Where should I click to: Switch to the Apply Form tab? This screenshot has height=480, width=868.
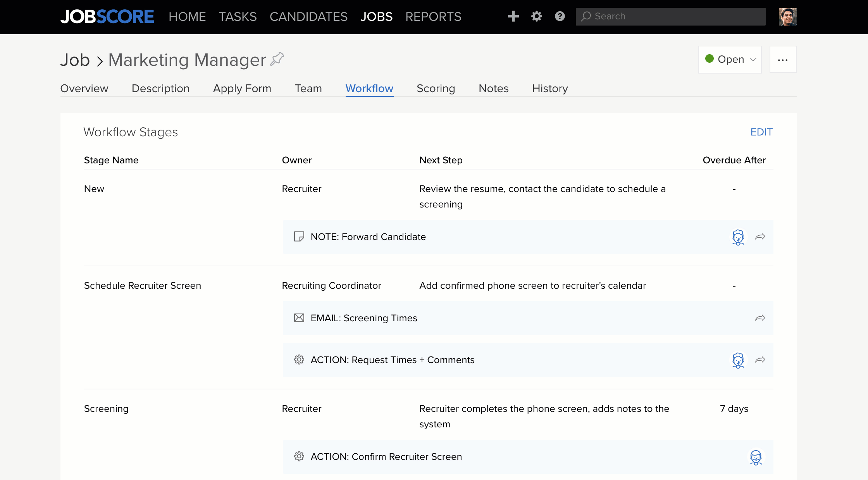242,88
